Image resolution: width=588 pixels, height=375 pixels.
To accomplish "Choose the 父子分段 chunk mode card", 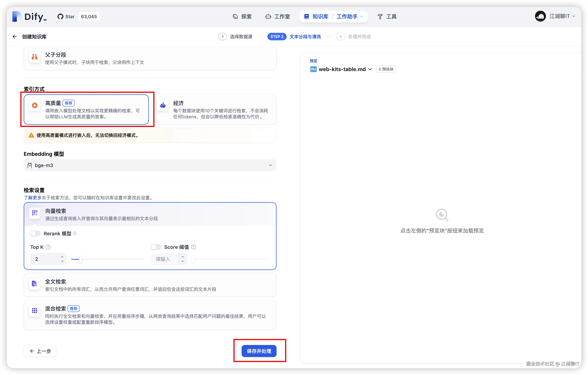I will 150,58.
